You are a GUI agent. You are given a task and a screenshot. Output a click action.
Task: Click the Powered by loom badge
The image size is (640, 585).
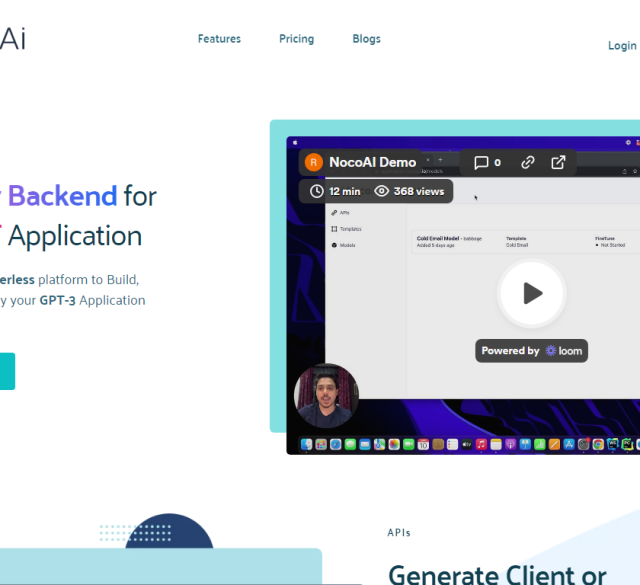(531, 351)
